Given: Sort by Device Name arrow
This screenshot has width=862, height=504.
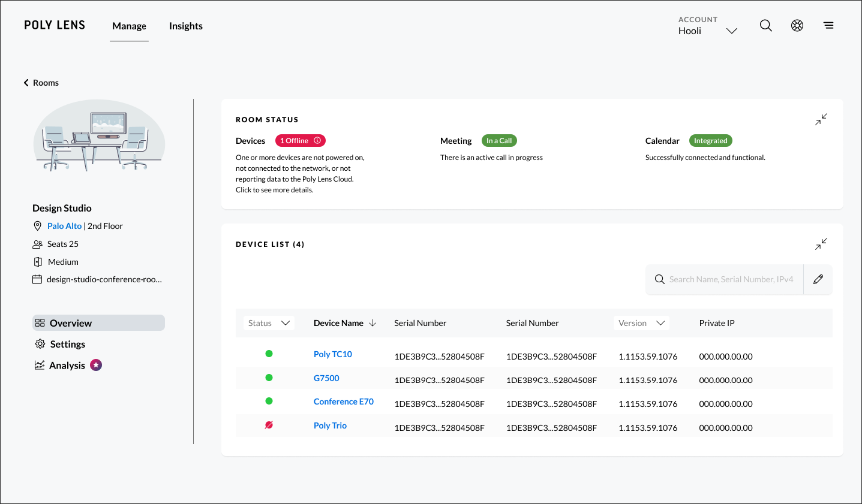Looking at the screenshot, I should pos(373,323).
